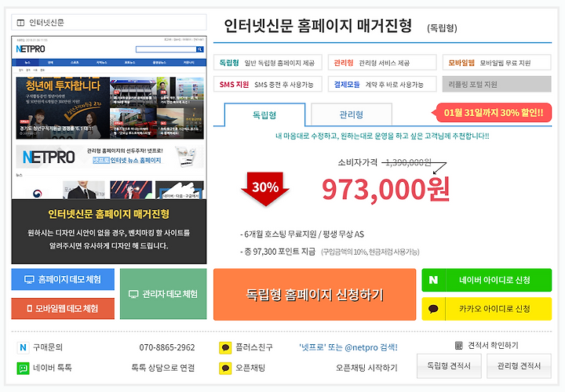Click the calculator icon near 견적서 확인하기
This screenshot has height=392, width=565.
point(459,346)
